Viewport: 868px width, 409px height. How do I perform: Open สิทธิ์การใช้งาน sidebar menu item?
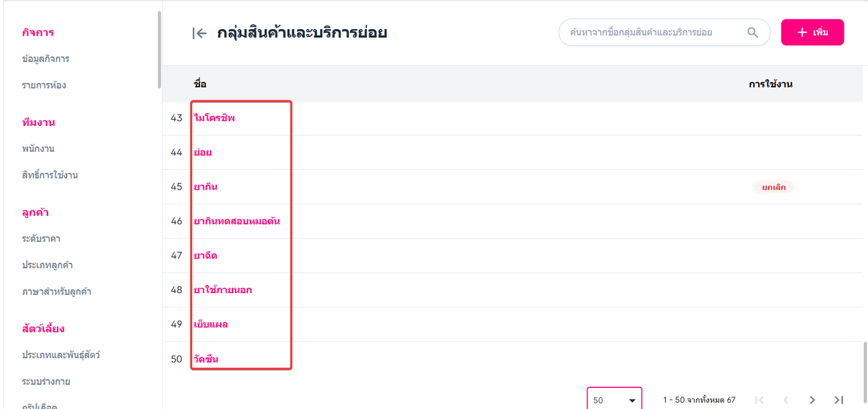[50, 175]
